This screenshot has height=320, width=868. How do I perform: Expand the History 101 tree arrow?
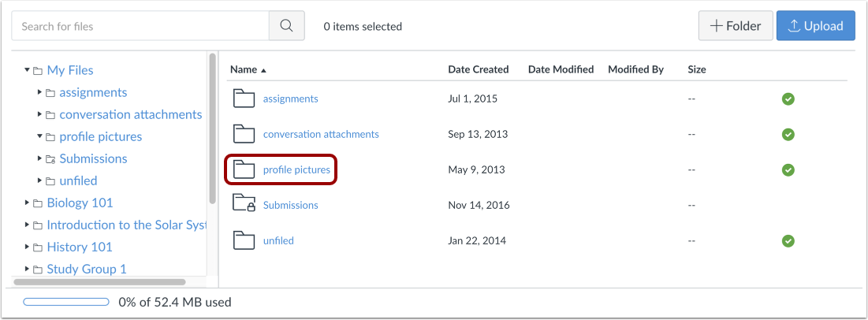tap(28, 247)
